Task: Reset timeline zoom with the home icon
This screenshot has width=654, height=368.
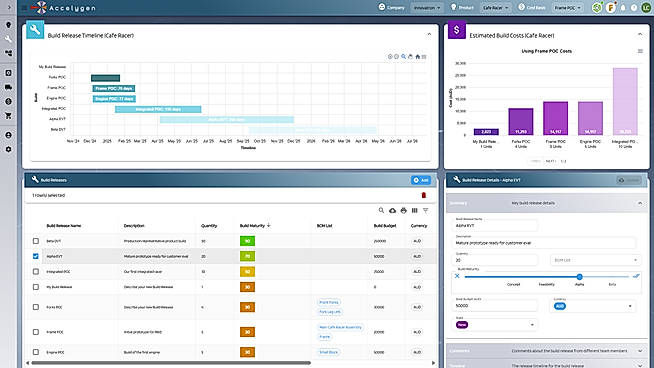Action: (418, 56)
